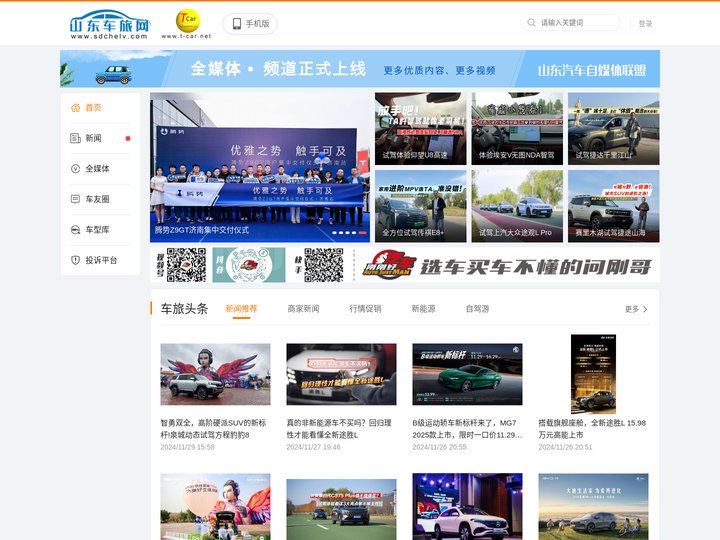Open 试驾体验仰望U8高速 video thumbnail
Image resolution: width=720 pixels, height=540 pixels.
pos(421,129)
